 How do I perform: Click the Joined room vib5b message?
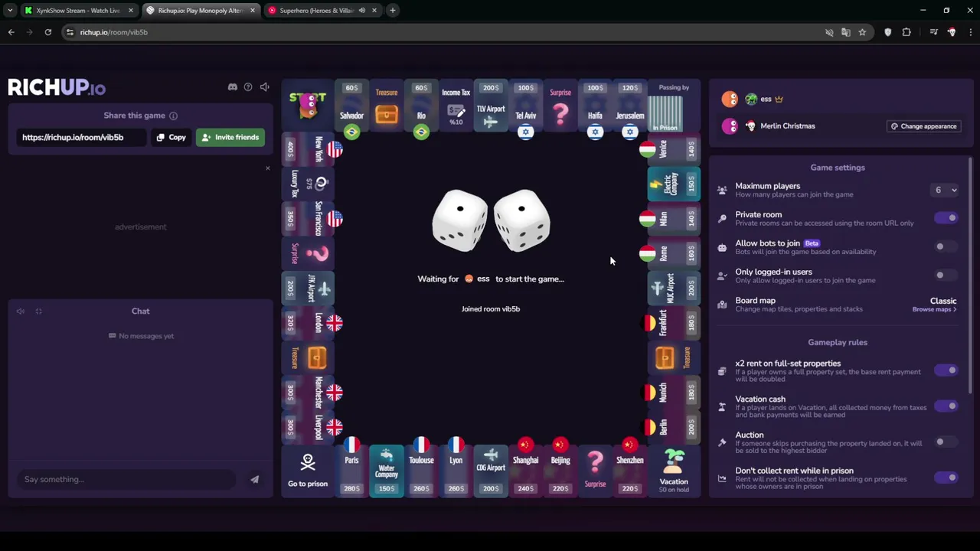[491, 309]
